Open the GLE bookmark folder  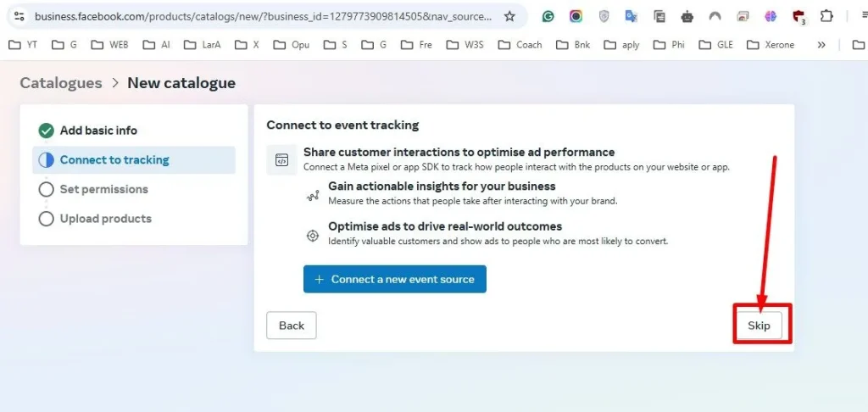[715, 45]
